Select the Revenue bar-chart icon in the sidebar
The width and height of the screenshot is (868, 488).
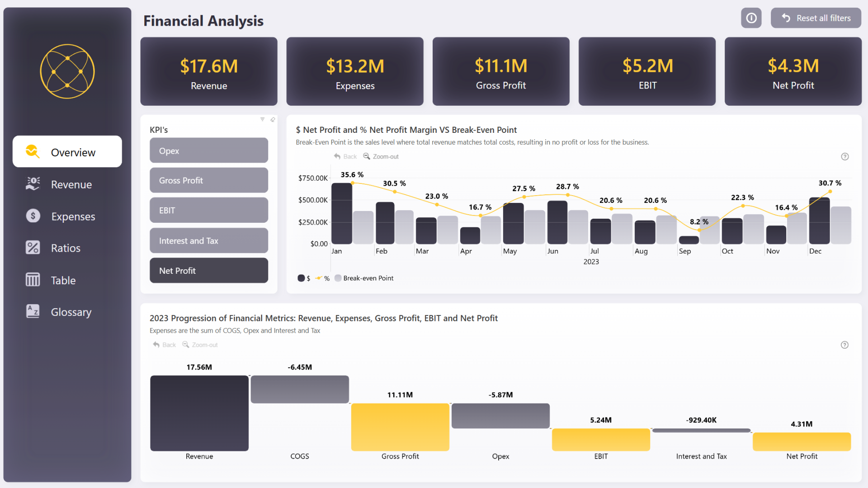click(x=33, y=184)
